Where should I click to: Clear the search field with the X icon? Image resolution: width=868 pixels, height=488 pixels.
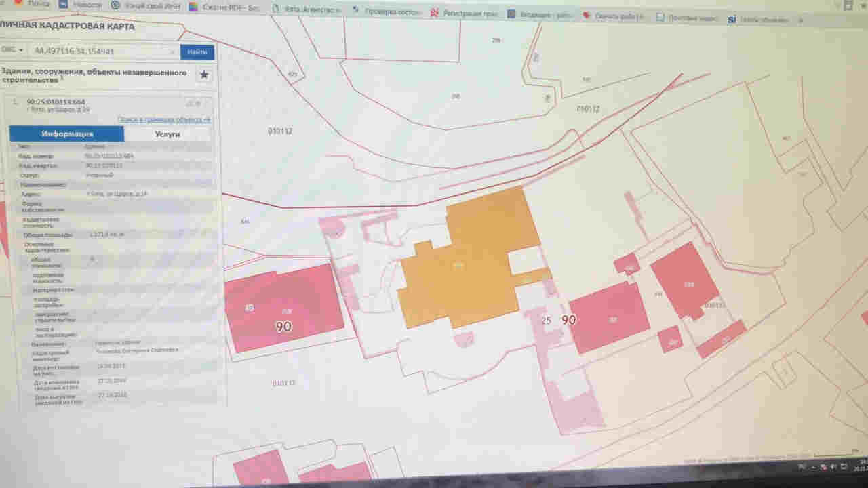coord(172,52)
